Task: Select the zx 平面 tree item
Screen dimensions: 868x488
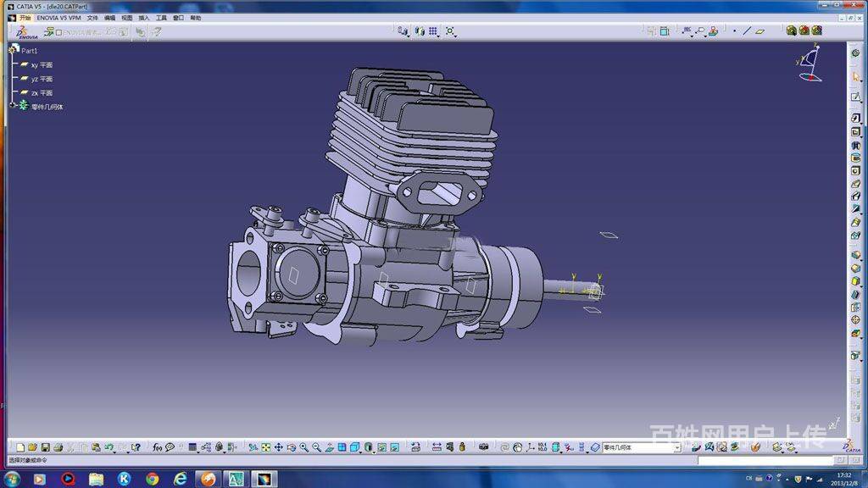Action: click(42, 93)
